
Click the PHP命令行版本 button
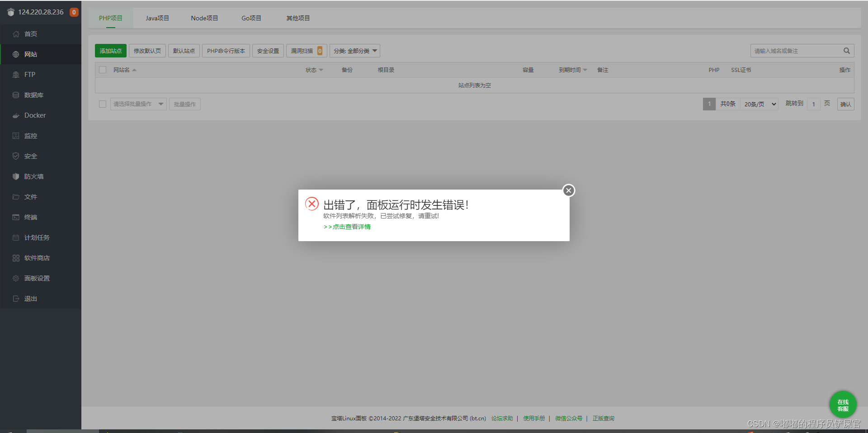[226, 51]
